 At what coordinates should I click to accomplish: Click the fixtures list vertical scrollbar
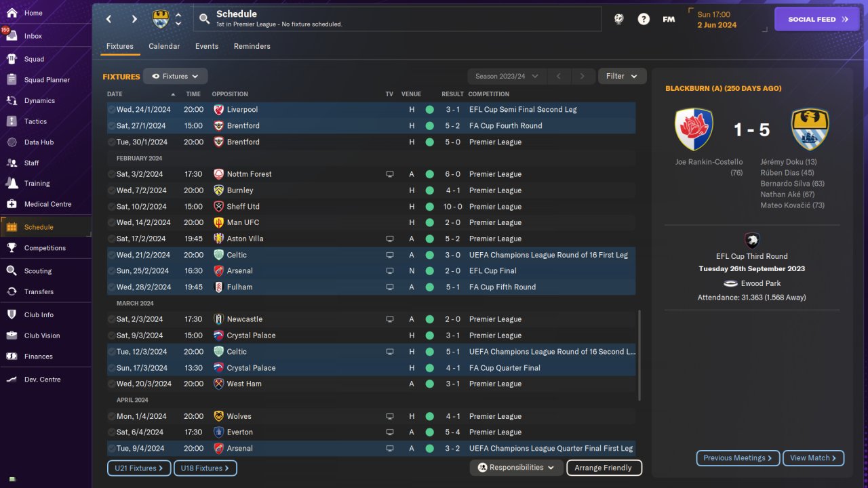pyautogui.click(x=639, y=356)
